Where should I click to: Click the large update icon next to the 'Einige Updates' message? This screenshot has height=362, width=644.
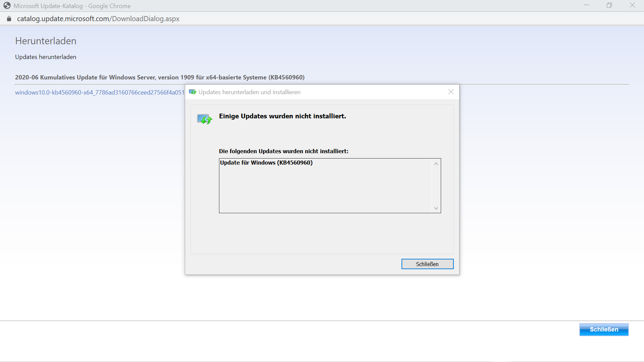pos(205,119)
